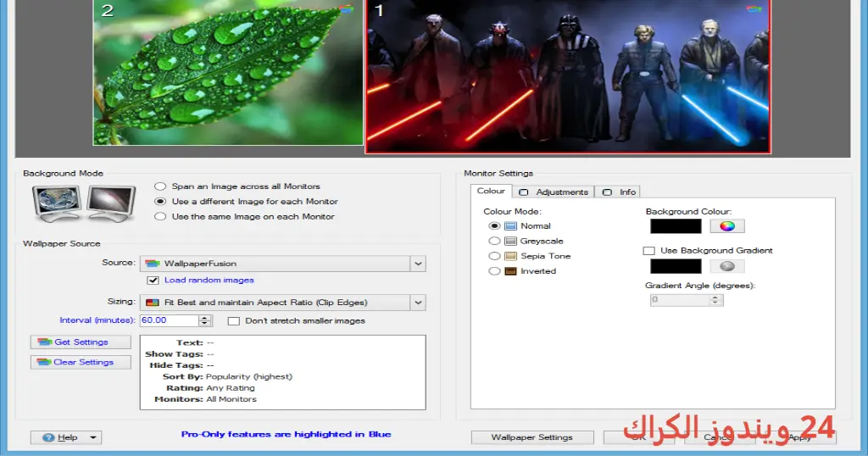This screenshot has height=456, width=868.
Task: Open Wallpaper Settings
Action: click(x=532, y=437)
